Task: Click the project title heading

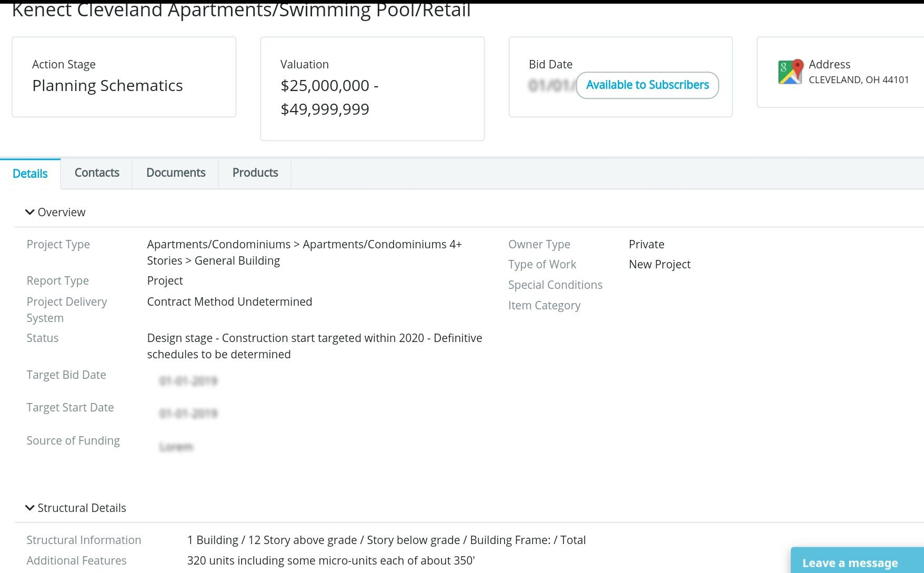Action: tap(241, 9)
